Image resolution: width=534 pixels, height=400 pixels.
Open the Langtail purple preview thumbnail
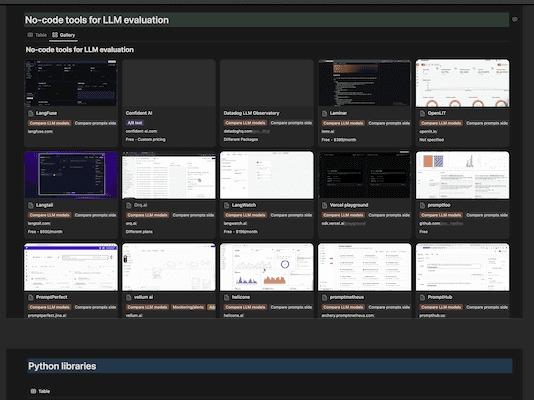coord(71,175)
